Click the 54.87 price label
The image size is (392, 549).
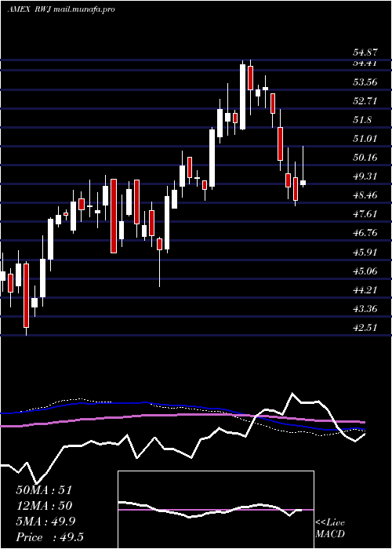click(365, 53)
